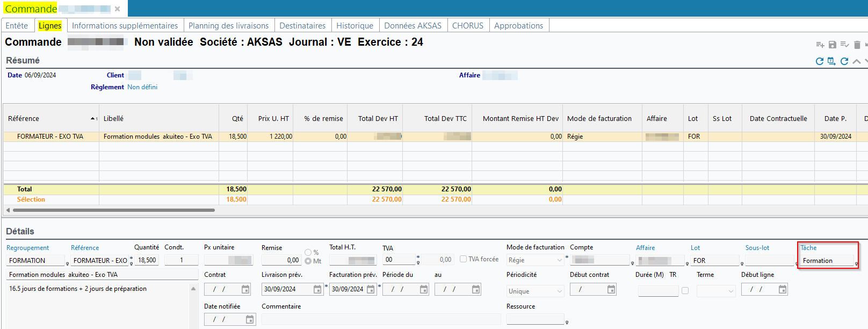The height and width of the screenshot is (329, 868).
Task: Open calendar picker for Facturation prév.
Action: pos(371,289)
